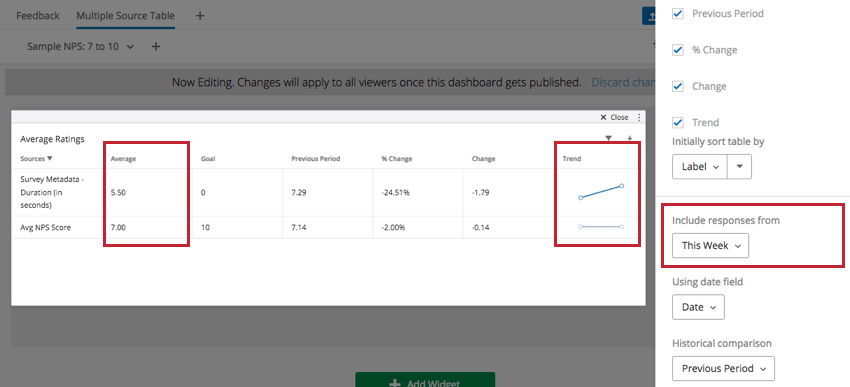The width and height of the screenshot is (850, 387).
Task: Click the Average column header
Action: [123, 159]
